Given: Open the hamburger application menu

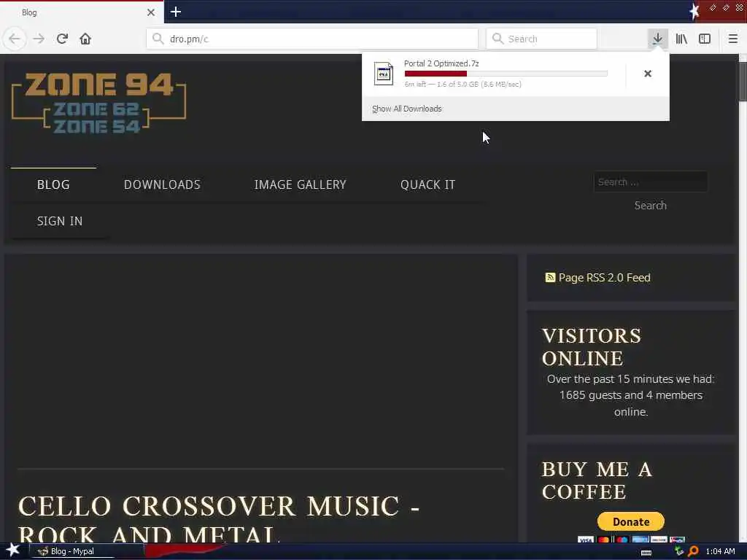Looking at the screenshot, I should [x=732, y=39].
